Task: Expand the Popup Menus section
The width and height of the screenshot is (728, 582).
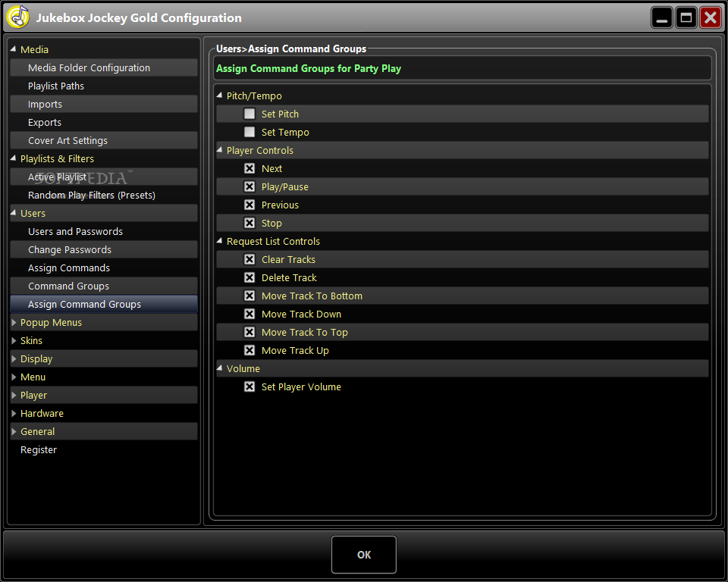Action: (14, 323)
